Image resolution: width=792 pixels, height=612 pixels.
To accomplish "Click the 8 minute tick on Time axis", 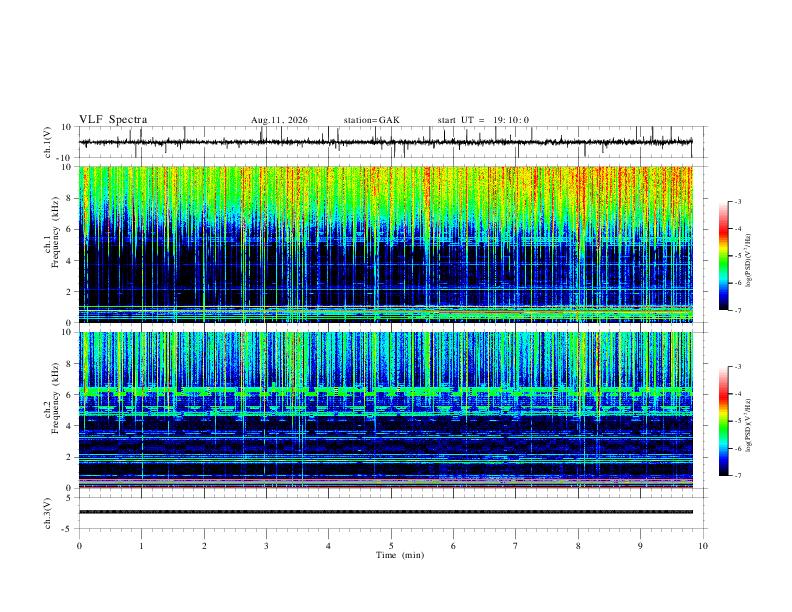I will (578, 546).
